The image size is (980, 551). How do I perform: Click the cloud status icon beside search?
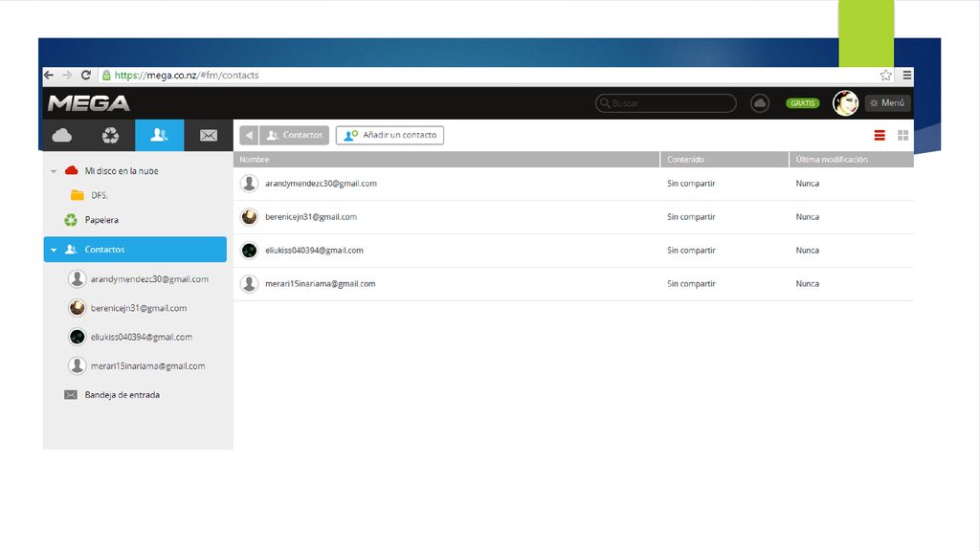[760, 103]
